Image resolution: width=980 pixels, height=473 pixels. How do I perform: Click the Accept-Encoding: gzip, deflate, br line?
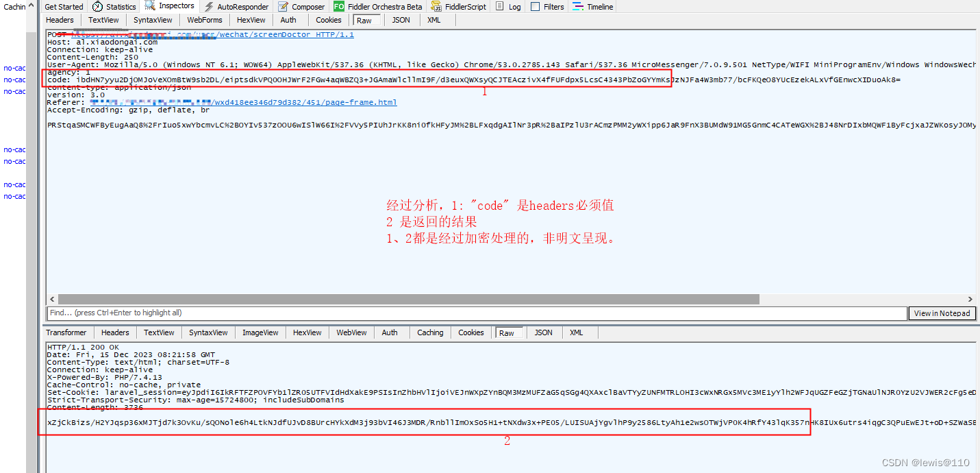point(128,110)
